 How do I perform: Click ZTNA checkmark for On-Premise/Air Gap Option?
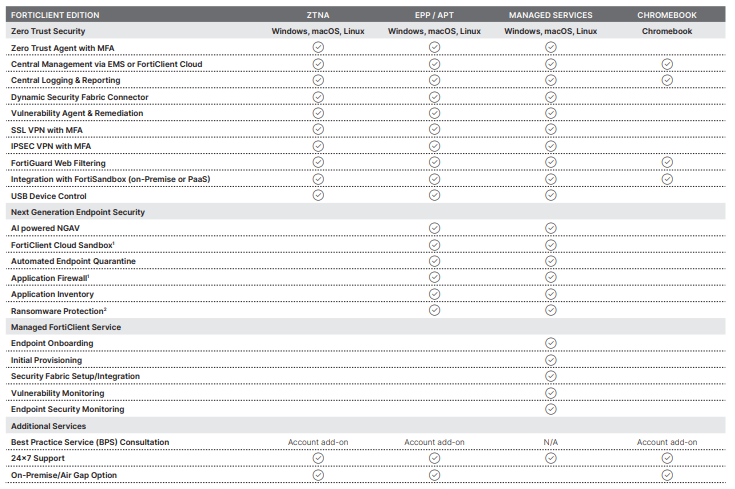pyautogui.click(x=318, y=475)
